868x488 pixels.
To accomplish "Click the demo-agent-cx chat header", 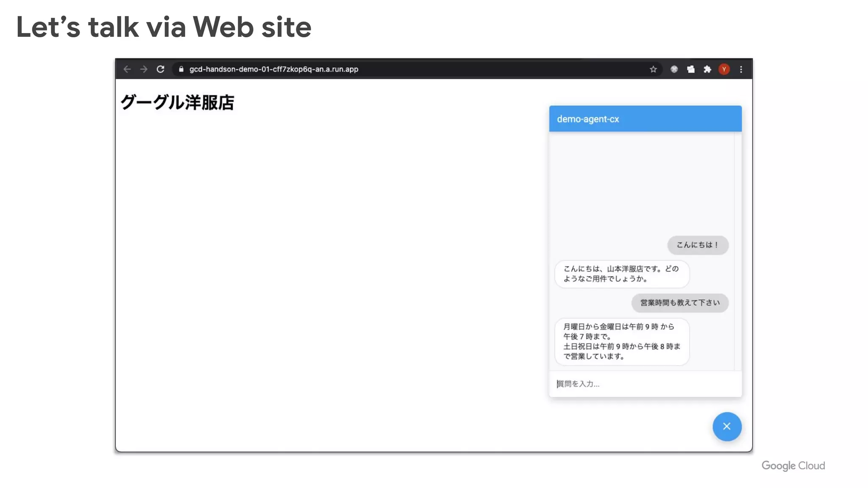I will coord(645,119).
